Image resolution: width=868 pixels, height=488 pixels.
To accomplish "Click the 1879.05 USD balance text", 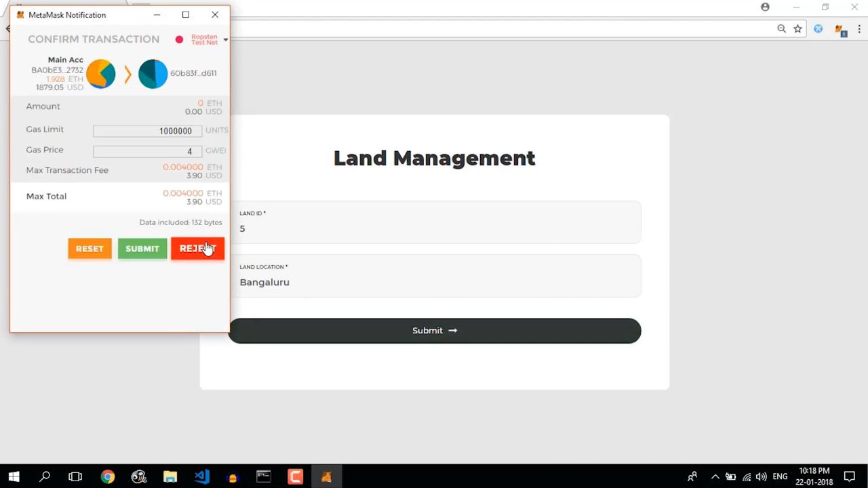I will click(x=60, y=87).
